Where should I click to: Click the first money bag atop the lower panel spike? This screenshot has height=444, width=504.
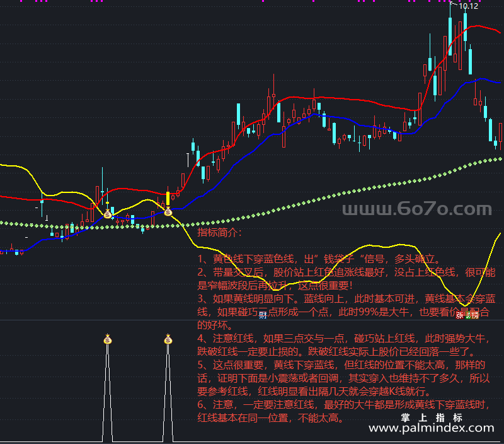pyautogui.click(x=107, y=339)
